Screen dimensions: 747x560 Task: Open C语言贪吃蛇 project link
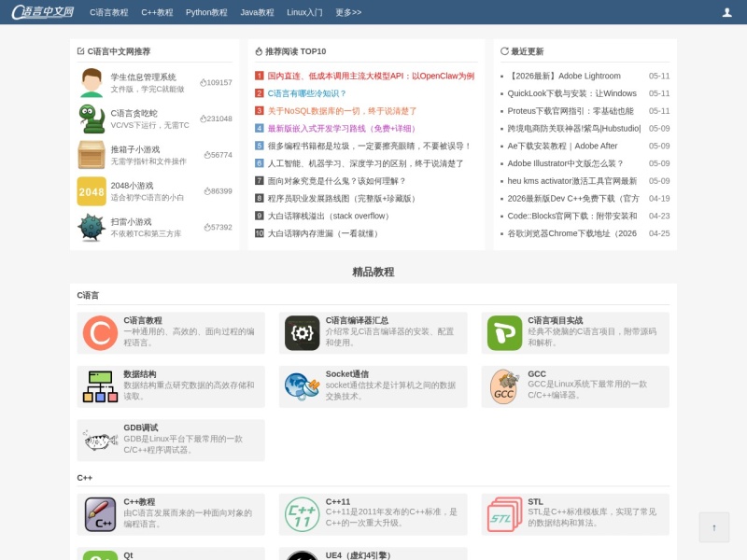pos(134,113)
